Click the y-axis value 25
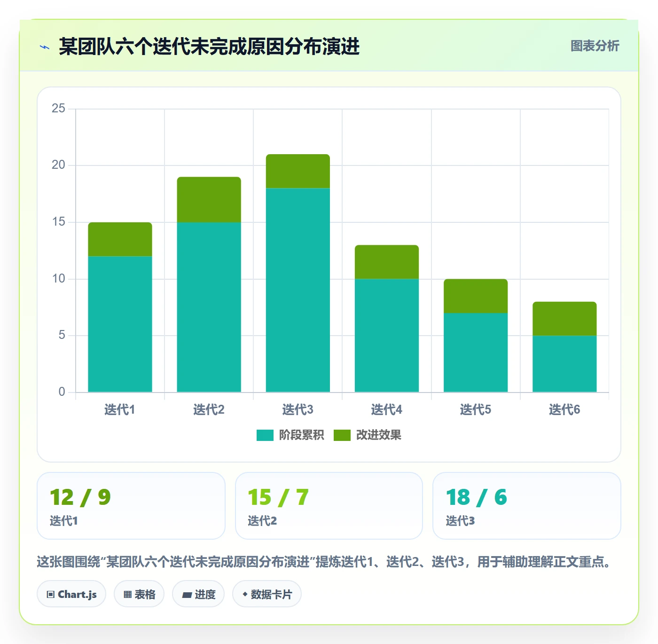658x644 pixels. click(x=58, y=109)
